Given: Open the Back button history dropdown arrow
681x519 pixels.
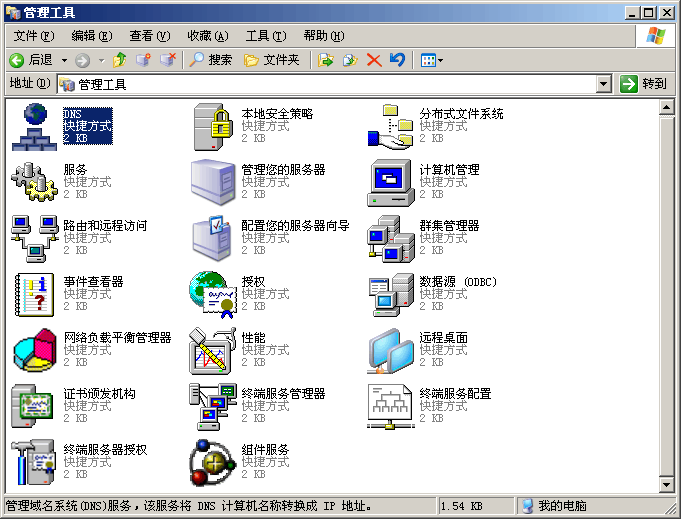Looking at the screenshot, I should point(65,60).
